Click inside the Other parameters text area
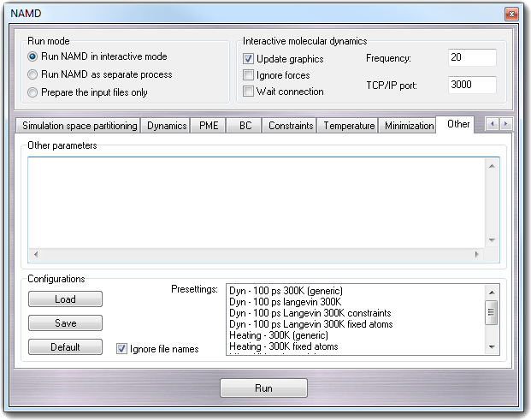Screen dimensions: 531x420 tap(257, 203)
